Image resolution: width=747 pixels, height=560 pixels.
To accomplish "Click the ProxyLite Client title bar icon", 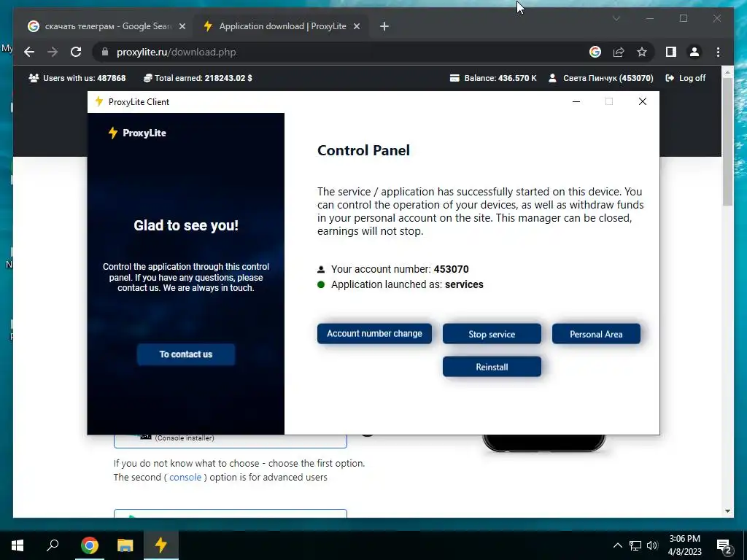I will [98, 101].
